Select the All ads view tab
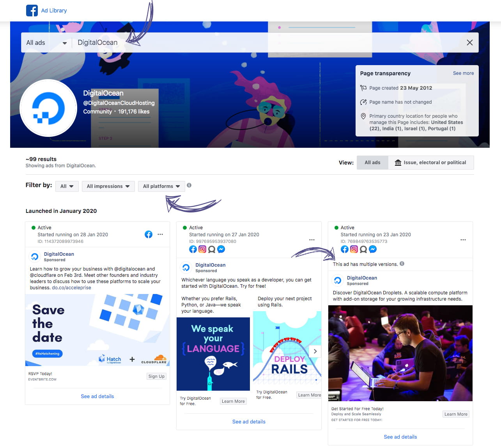The width and height of the screenshot is (501, 448). coord(372,163)
